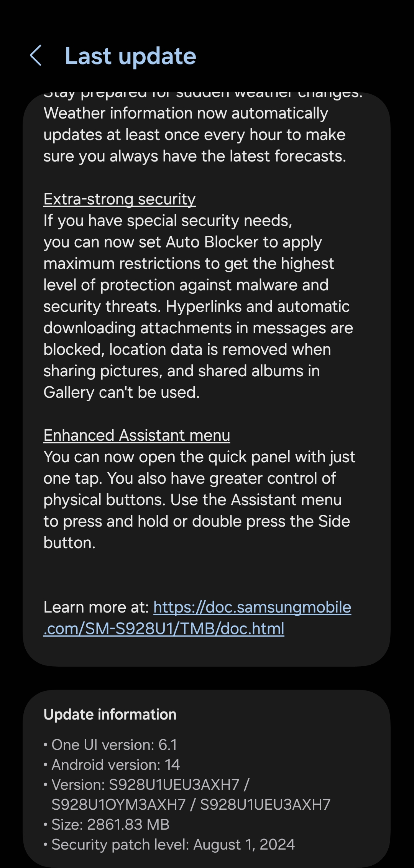Tap the back arrow beside Last update
The image size is (414, 868).
pyautogui.click(x=36, y=56)
